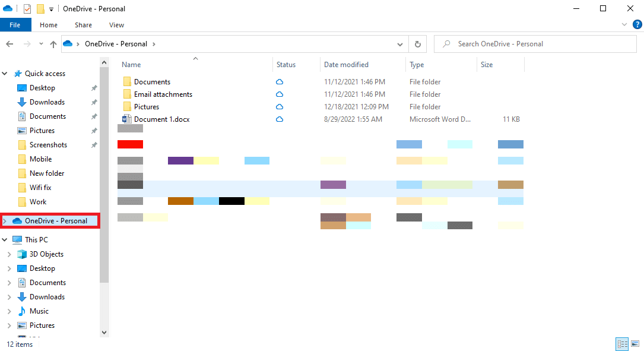Click the cloud status icon for Email attachments

point(280,94)
